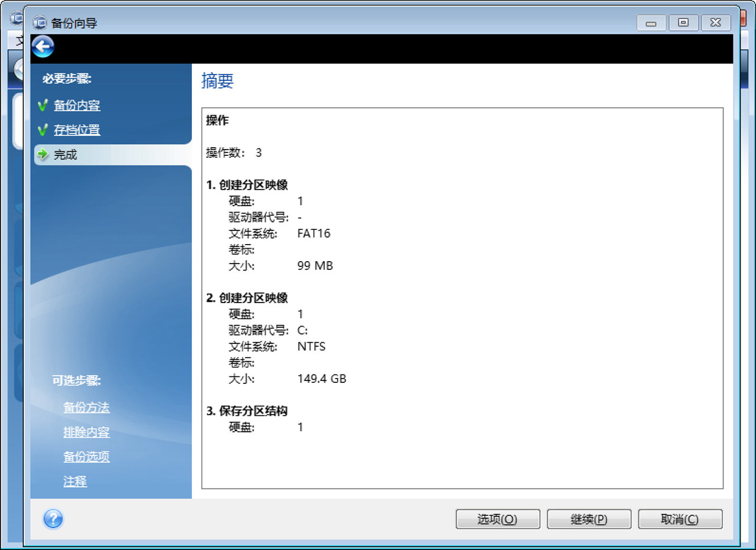
Task: Click the 备份向导 title bar application icon
Action: click(x=40, y=22)
